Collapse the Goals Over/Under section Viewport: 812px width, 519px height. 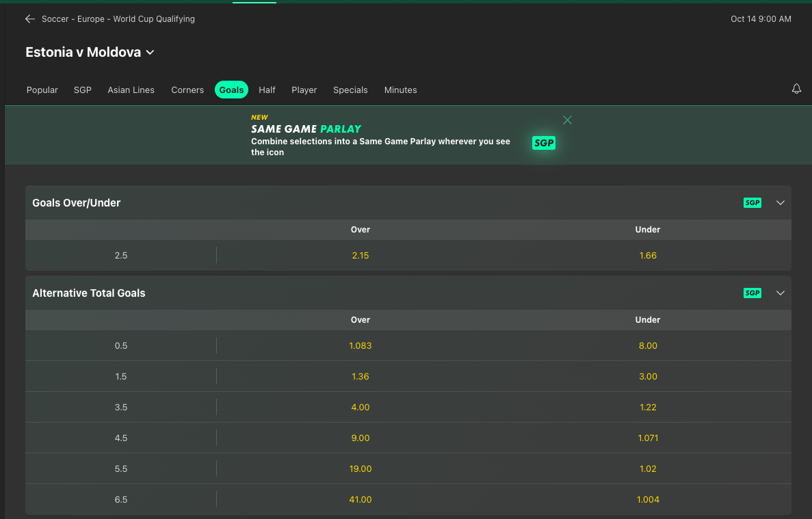[781, 203]
